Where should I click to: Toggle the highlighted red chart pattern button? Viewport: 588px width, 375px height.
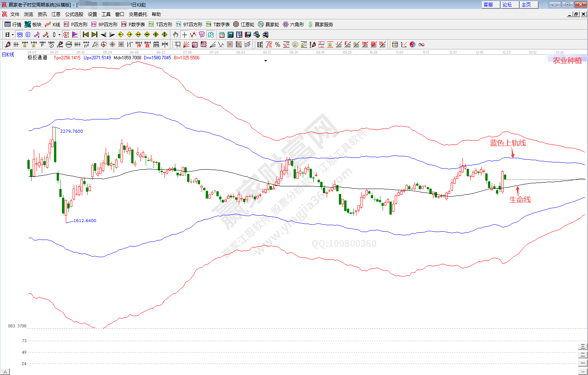(x=66, y=35)
